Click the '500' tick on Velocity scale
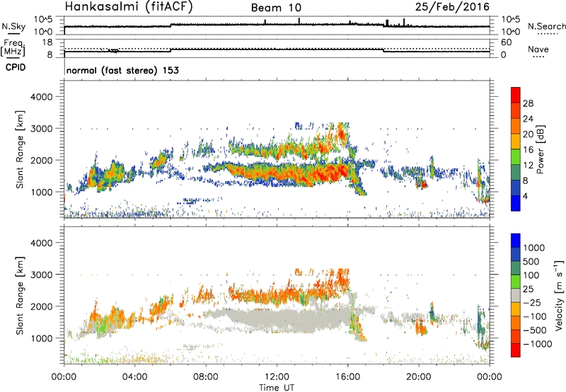The image size is (566, 392). tap(531, 261)
